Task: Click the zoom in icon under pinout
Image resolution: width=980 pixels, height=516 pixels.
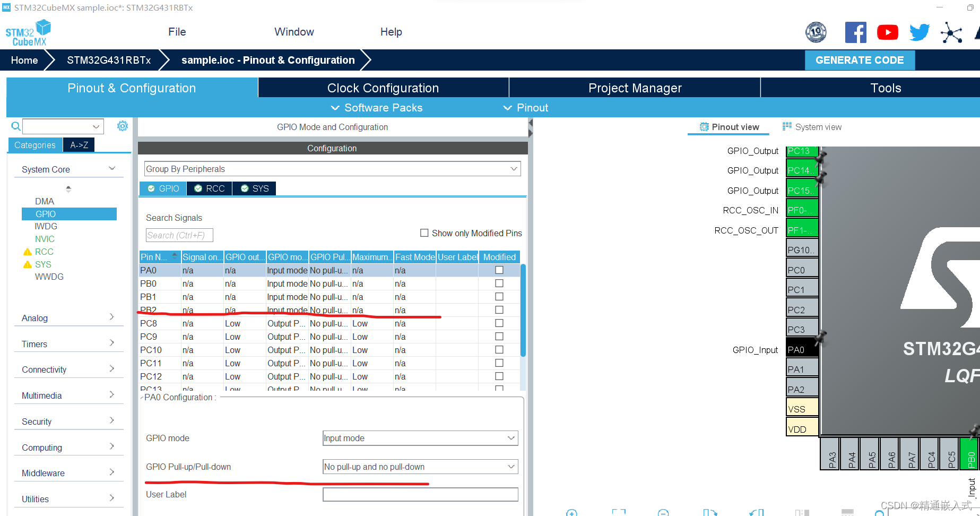Action: [x=571, y=512]
